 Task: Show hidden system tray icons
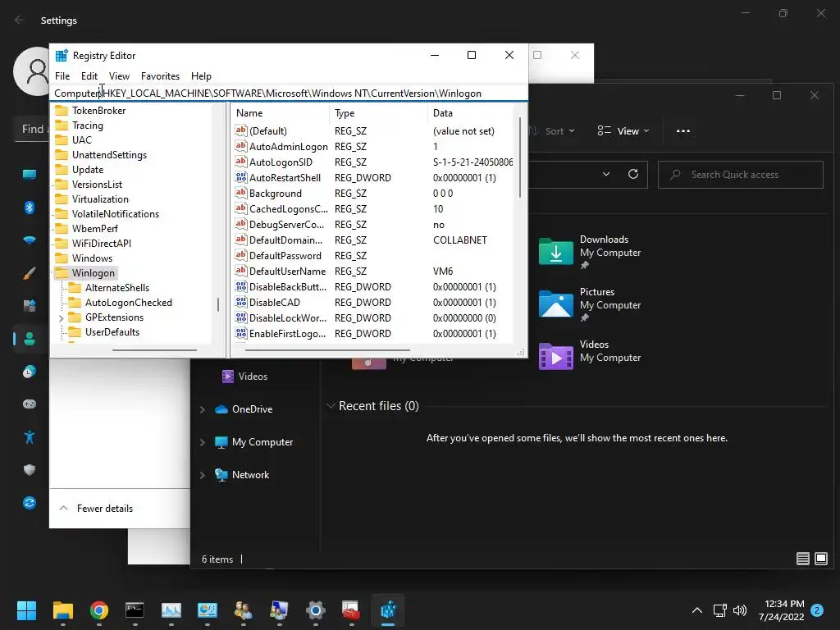[697, 610]
